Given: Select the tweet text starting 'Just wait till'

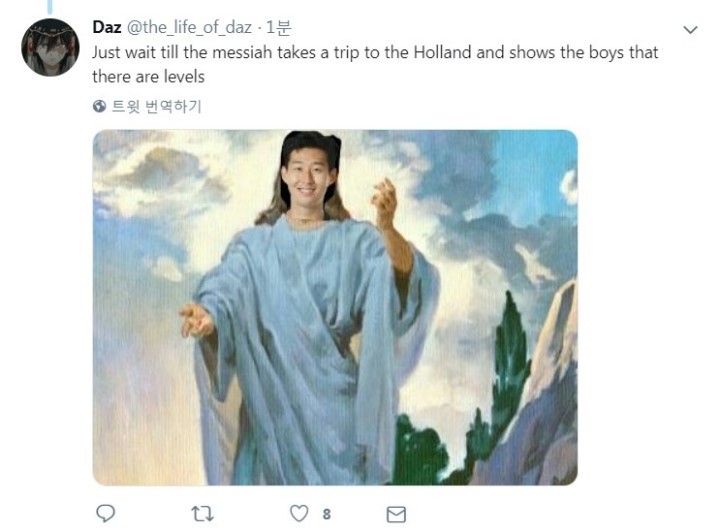Looking at the screenshot, I should pyautogui.click(x=375, y=64).
